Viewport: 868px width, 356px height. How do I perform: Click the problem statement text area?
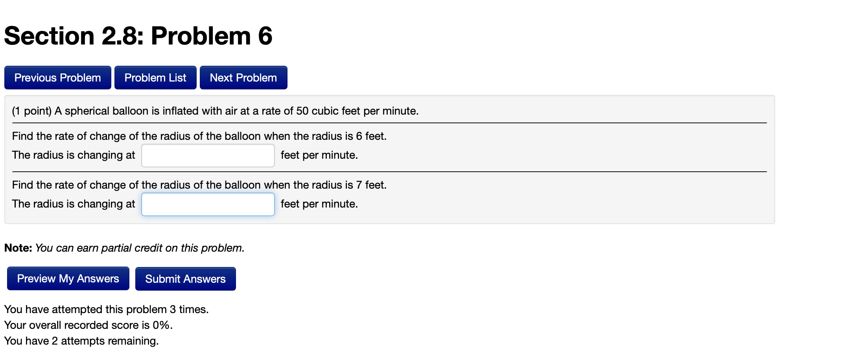click(215, 111)
